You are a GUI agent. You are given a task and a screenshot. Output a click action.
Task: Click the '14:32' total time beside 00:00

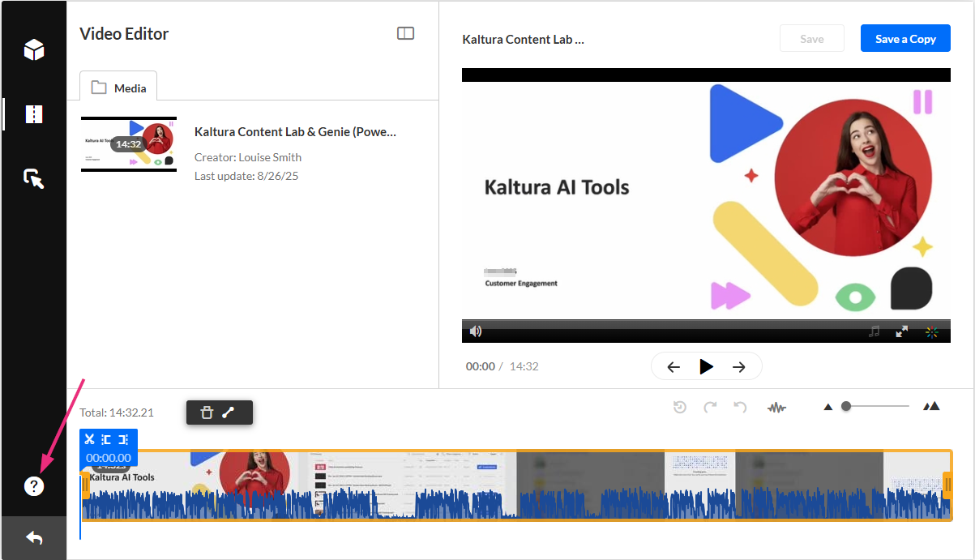(524, 366)
